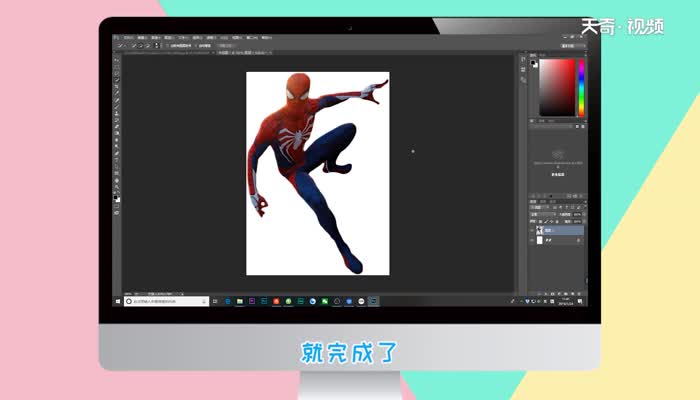Viewport: 700px width, 400px height.
Task: Open the Windows Start menu
Action: click(x=118, y=301)
